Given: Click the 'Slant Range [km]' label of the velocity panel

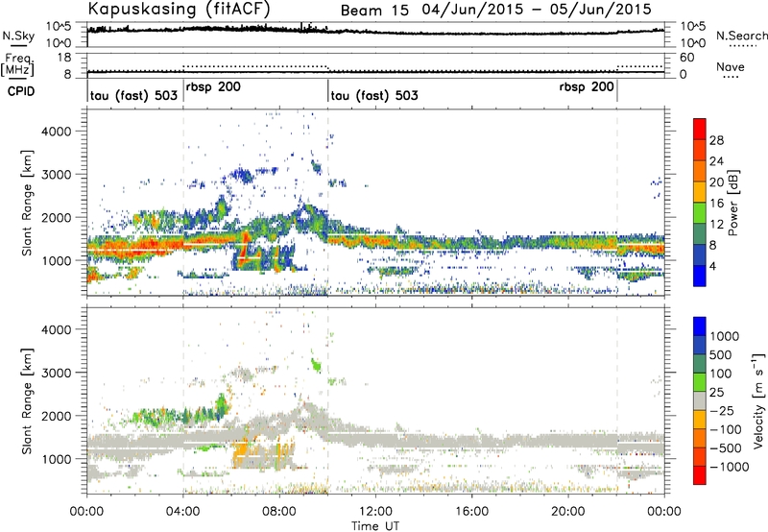Looking at the screenshot, I should pyautogui.click(x=27, y=400).
